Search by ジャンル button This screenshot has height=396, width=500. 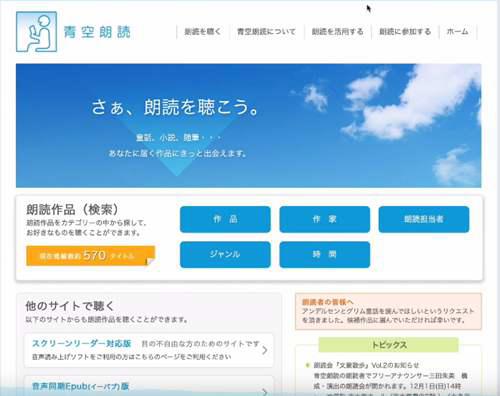pos(225,255)
